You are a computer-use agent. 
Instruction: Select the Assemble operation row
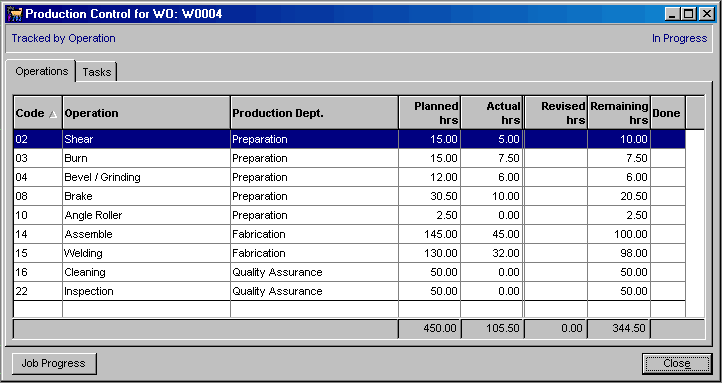coord(349,234)
